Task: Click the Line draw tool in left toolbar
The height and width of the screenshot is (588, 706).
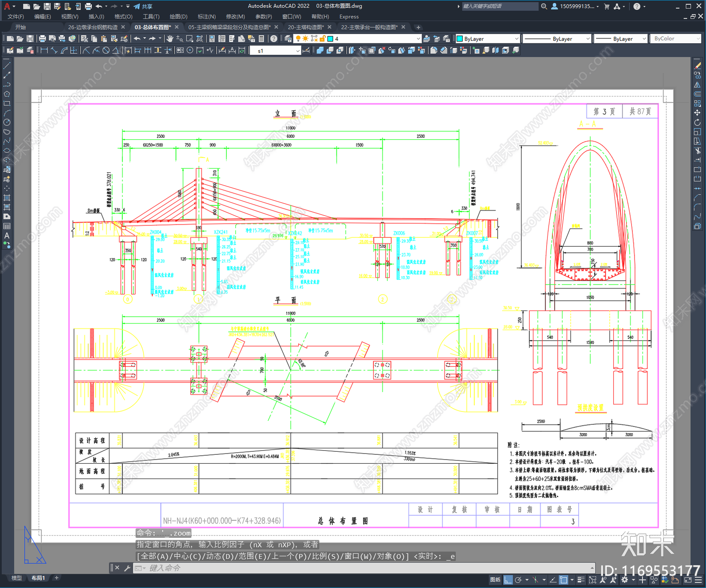Action: [x=7, y=65]
